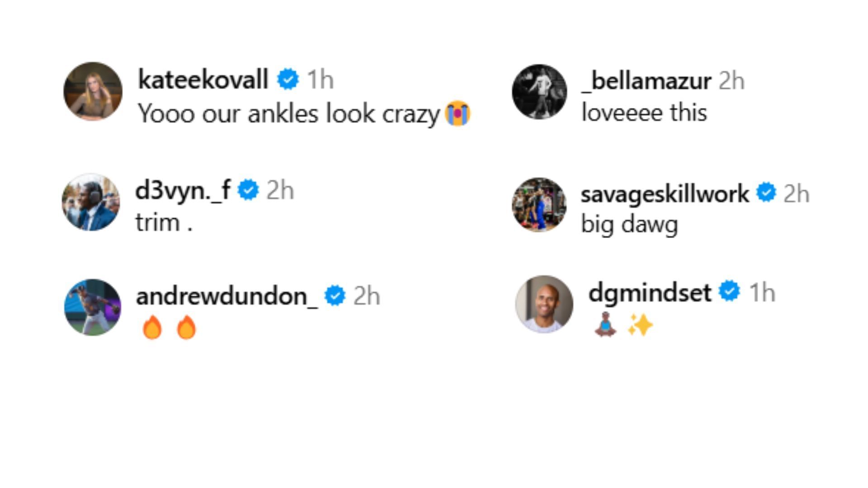
Task: Open kateekovall's profile picture
Action: pyautogui.click(x=93, y=91)
